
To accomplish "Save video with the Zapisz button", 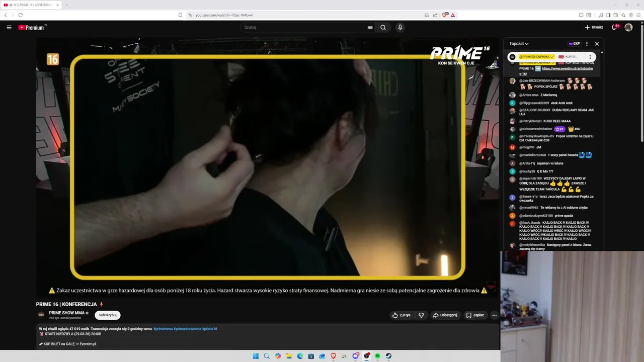I will (x=475, y=315).
